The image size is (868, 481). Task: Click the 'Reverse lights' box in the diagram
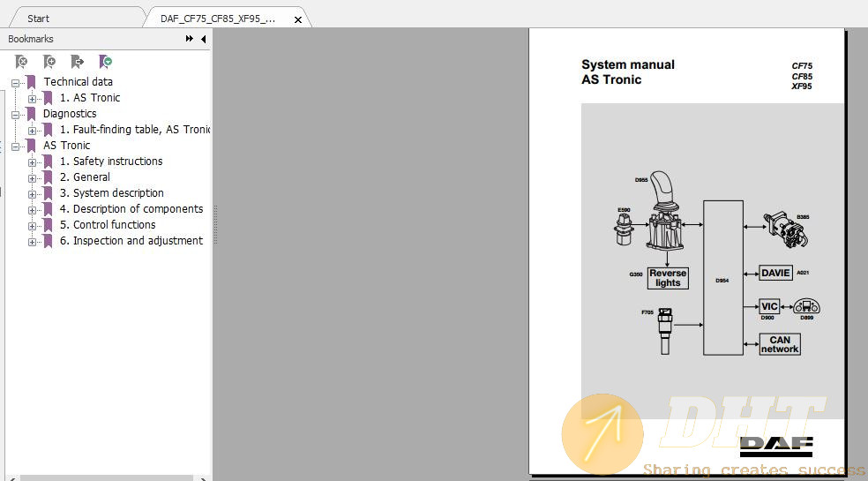(x=668, y=278)
